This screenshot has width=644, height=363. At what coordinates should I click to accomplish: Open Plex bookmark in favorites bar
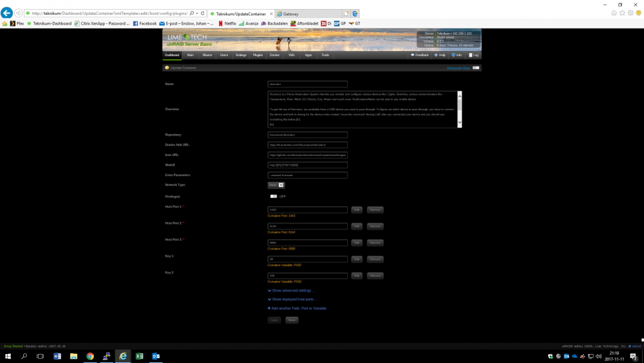(17, 24)
